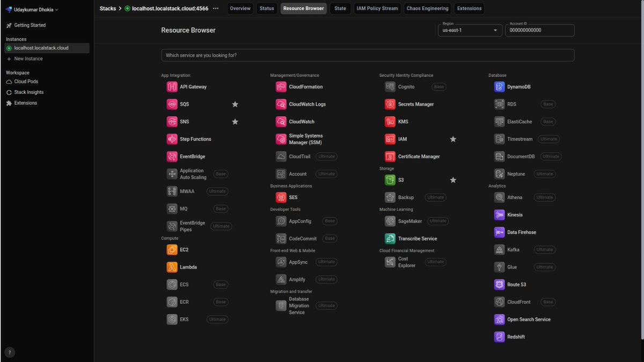Focus the service search field
This screenshot has width=644, height=362.
click(x=368, y=55)
